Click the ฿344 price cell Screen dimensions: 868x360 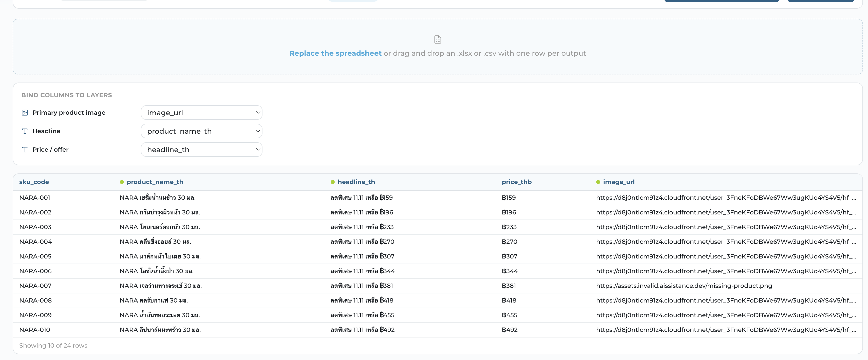click(x=510, y=271)
